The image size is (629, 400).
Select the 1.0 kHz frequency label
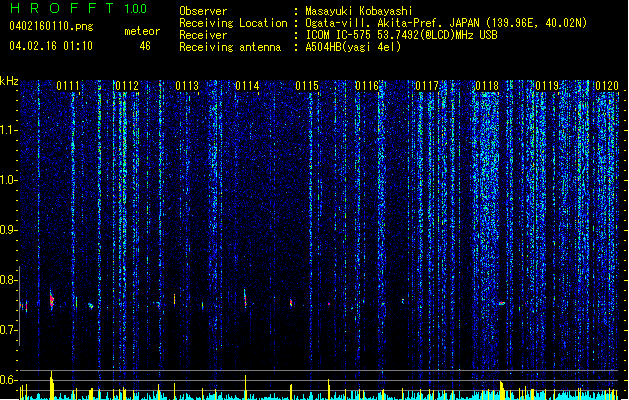click(x=8, y=180)
